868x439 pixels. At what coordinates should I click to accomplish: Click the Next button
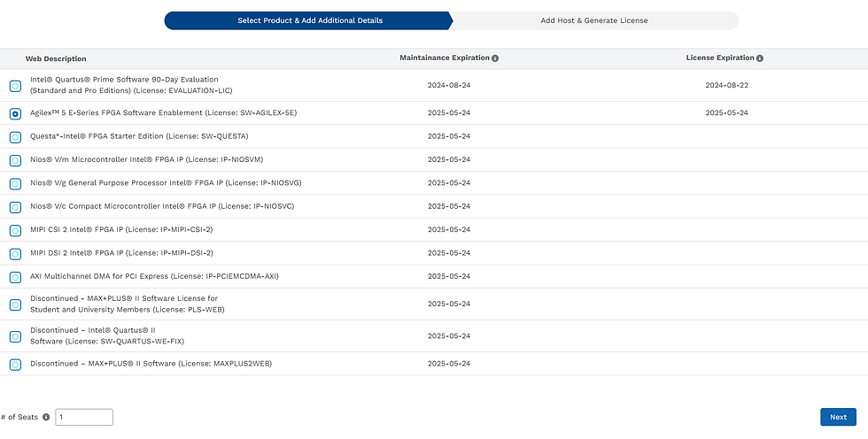[838, 417]
